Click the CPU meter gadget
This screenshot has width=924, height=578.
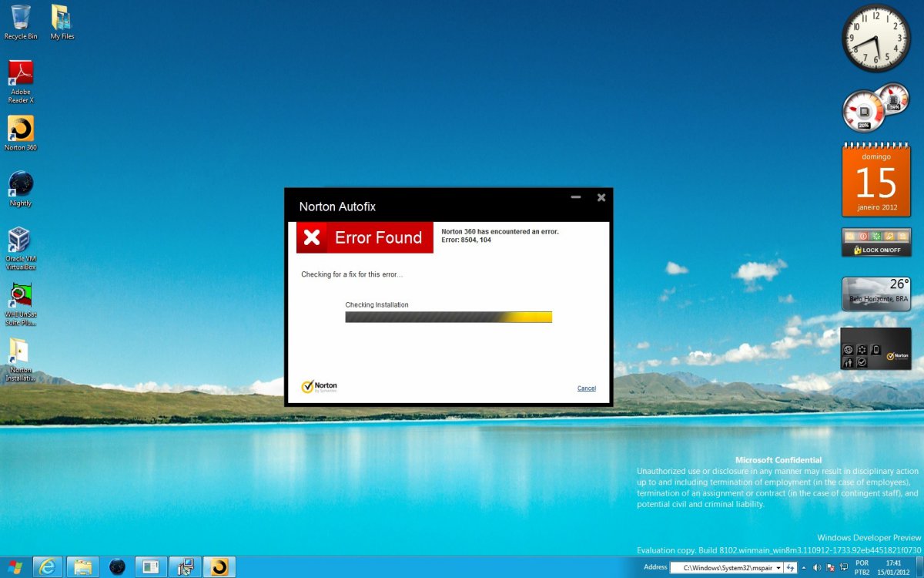click(x=875, y=108)
